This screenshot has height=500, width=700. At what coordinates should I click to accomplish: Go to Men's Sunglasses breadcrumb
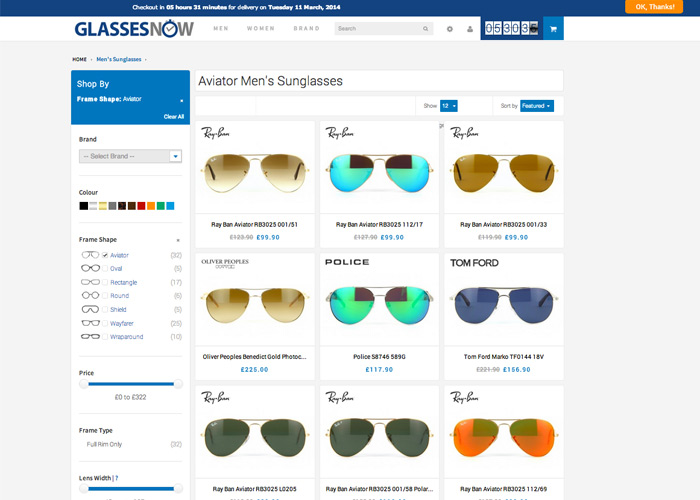119,59
